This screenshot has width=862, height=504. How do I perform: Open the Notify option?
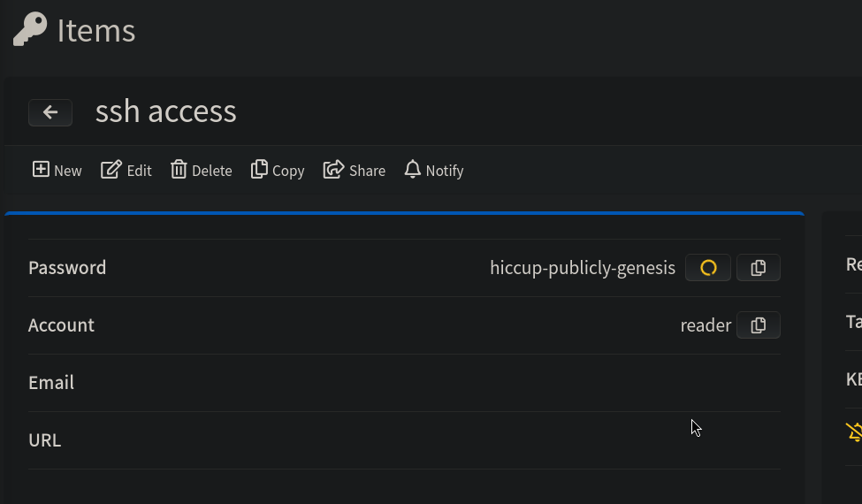[x=434, y=171]
